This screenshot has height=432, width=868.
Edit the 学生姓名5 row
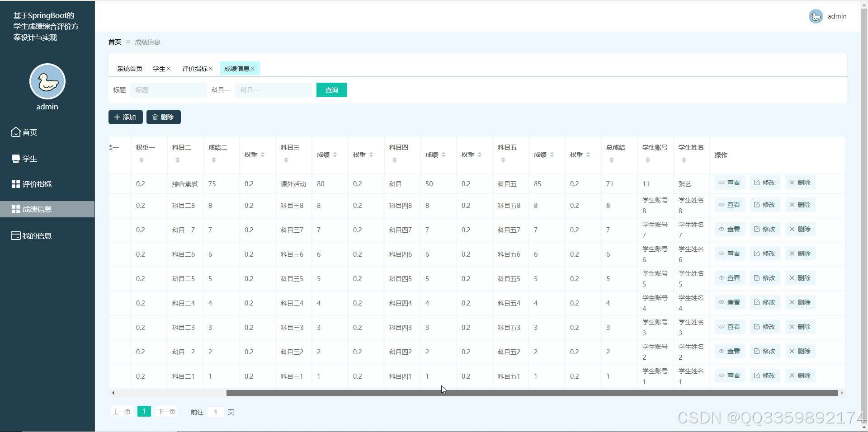point(764,278)
